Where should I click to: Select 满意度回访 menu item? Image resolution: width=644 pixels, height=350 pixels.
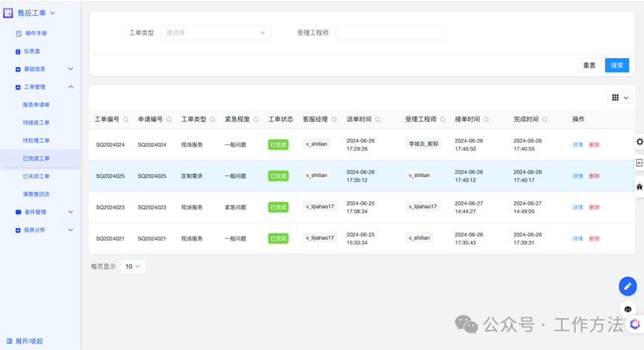tap(36, 194)
